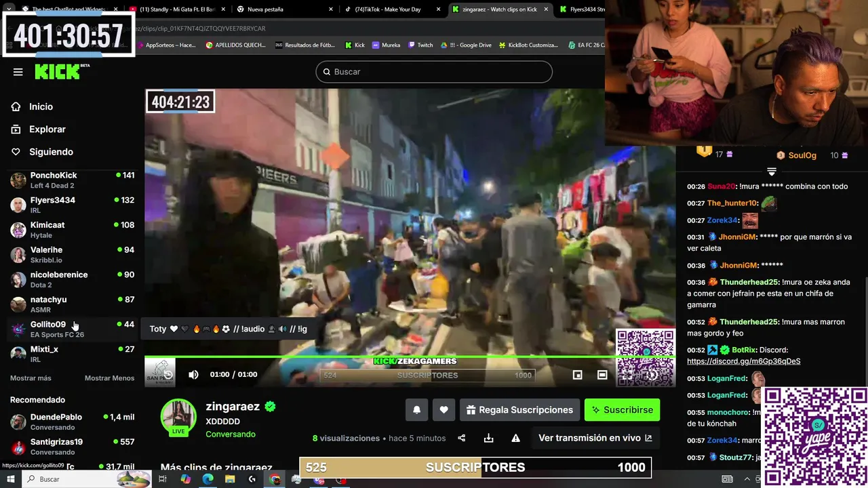Image resolution: width=868 pixels, height=488 pixels.
Task: Share the clip via share icon
Action: pyautogui.click(x=462, y=438)
